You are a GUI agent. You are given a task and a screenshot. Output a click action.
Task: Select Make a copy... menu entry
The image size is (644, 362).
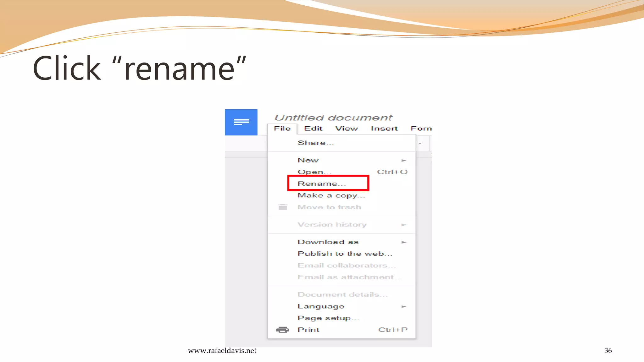pos(331,195)
